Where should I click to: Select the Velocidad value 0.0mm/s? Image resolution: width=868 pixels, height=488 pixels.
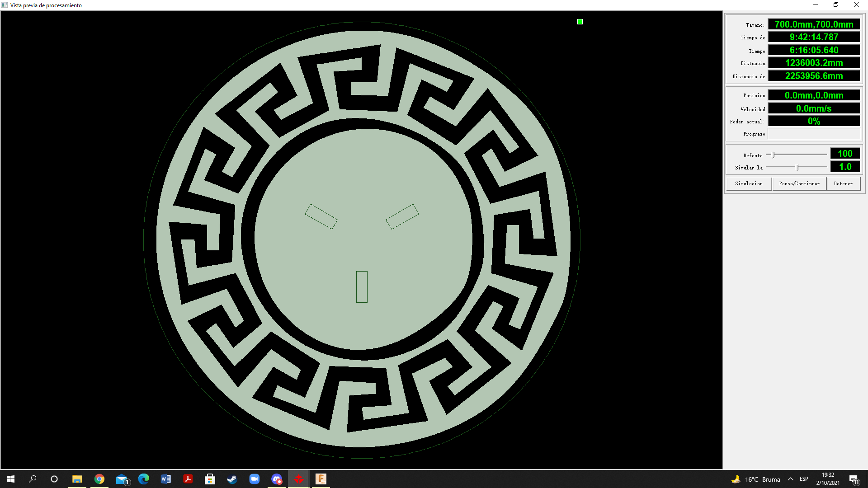point(814,108)
